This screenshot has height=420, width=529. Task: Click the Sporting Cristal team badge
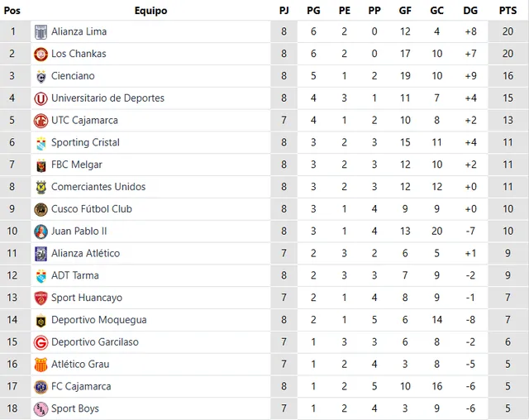tap(41, 143)
